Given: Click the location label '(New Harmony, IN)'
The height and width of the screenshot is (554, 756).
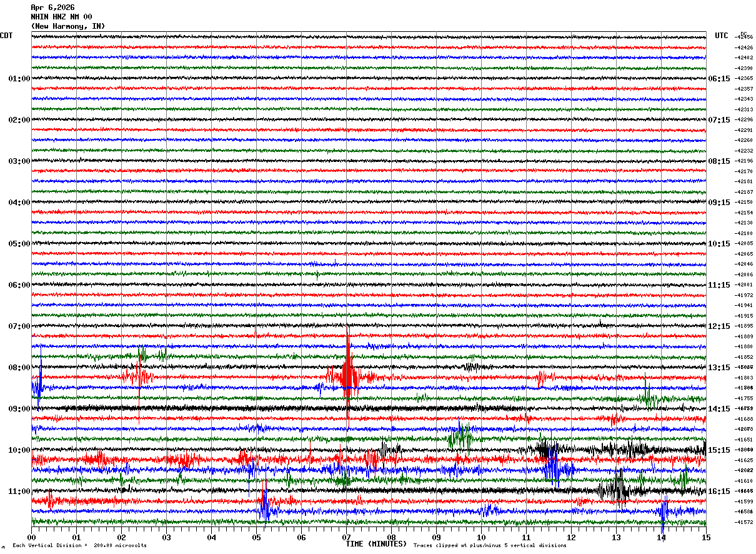Looking at the screenshot, I should pyautogui.click(x=68, y=26).
